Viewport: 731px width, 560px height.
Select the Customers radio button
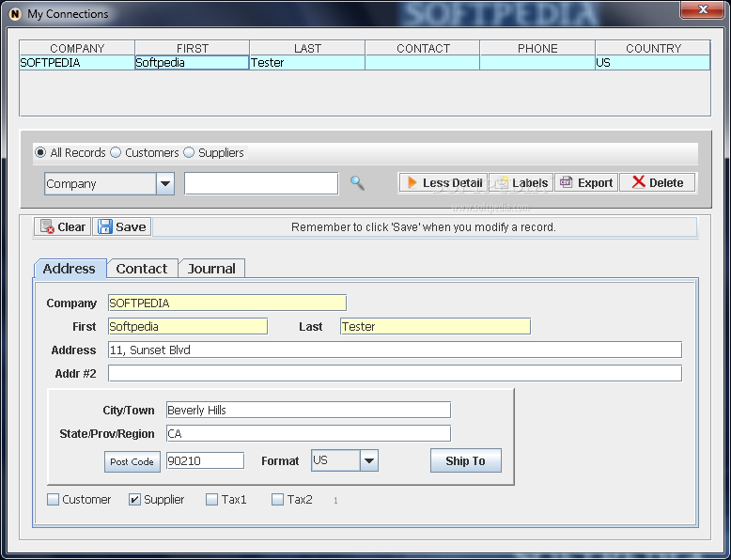[x=116, y=152]
